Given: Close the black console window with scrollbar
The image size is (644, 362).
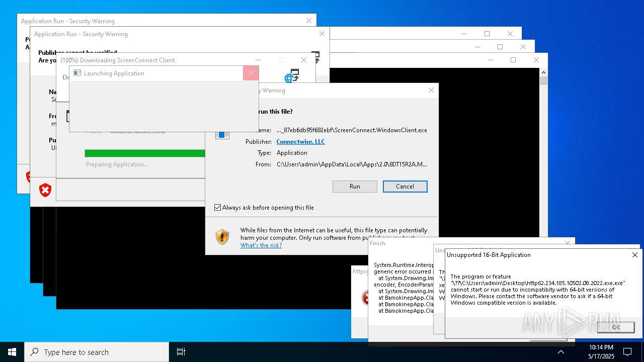Looking at the screenshot, I should 536,60.
